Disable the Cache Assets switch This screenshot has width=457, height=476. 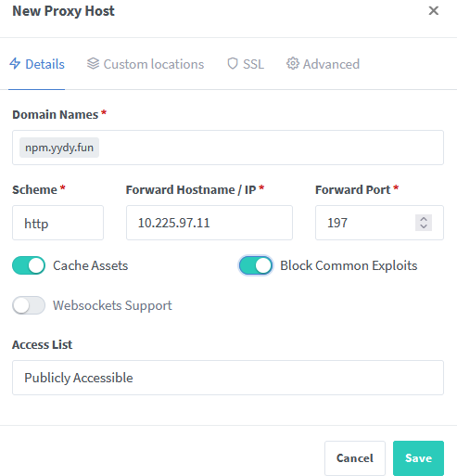(x=29, y=265)
